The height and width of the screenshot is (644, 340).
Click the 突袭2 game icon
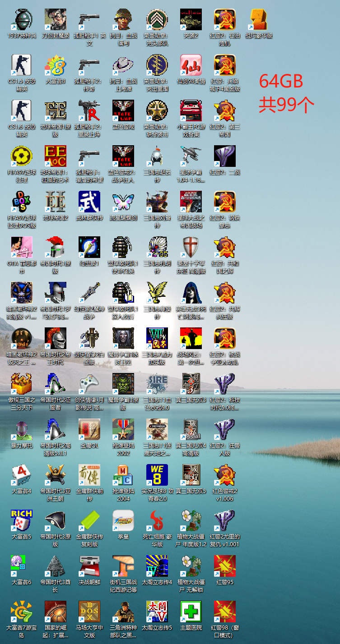pyautogui.click(x=191, y=20)
